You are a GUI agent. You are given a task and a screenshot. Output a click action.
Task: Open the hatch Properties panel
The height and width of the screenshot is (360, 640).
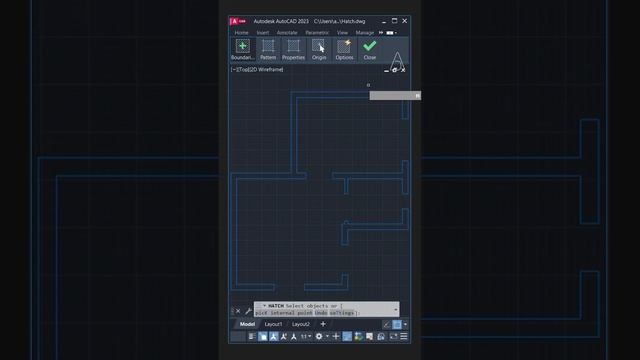293,50
